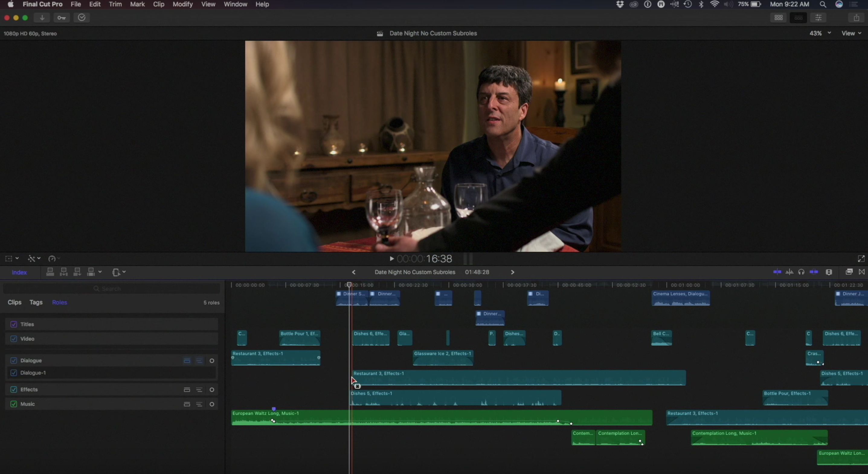The image size is (868, 474).
Task: Show the Browser grid icon
Action: tap(778, 18)
